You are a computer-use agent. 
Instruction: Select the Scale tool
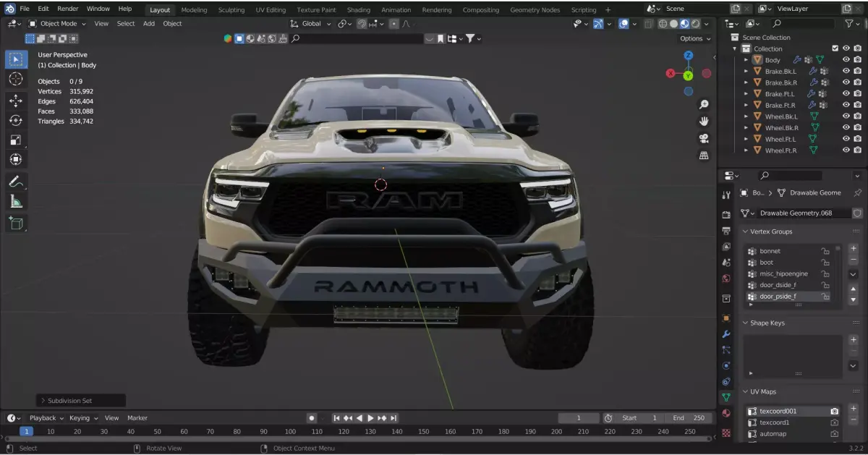point(16,140)
